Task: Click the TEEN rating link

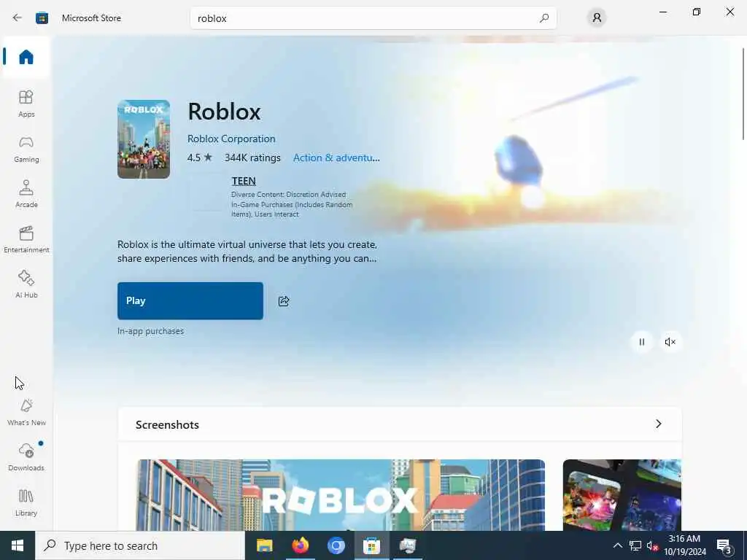Action: pyautogui.click(x=244, y=181)
